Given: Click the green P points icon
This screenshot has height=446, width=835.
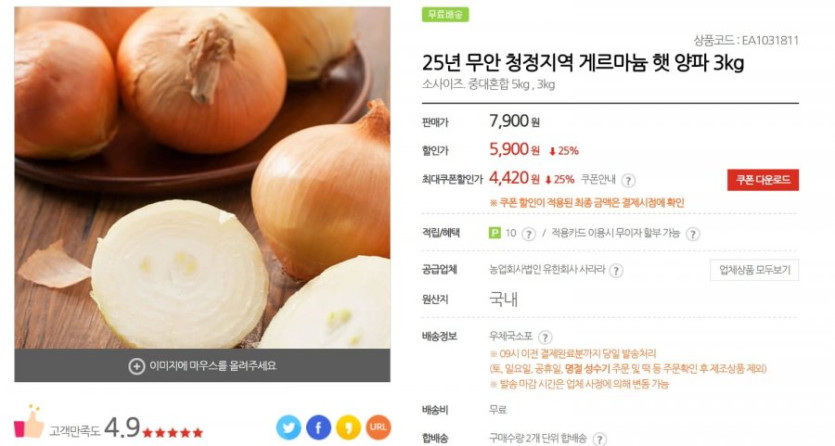Looking at the screenshot, I should pos(495,233).
